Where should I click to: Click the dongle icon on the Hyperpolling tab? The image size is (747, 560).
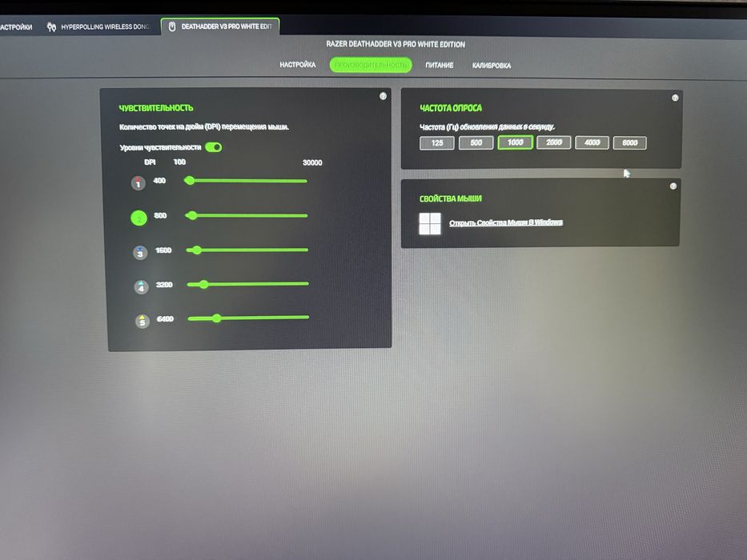tap(51, 27)
